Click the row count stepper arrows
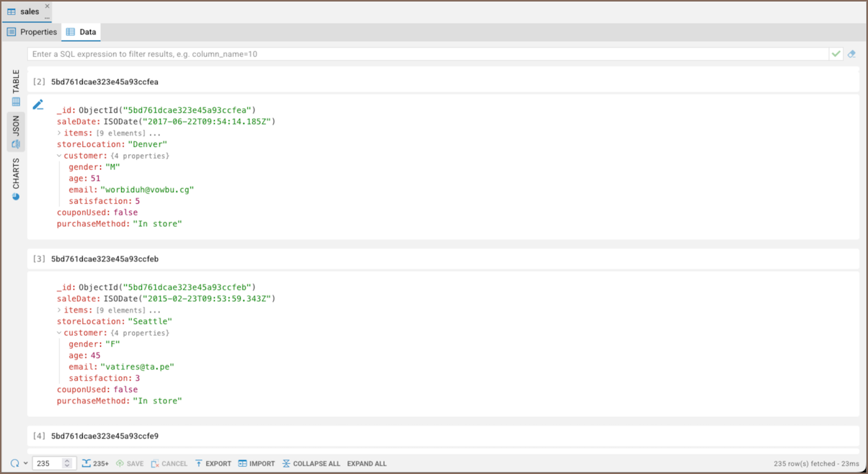 [x=67, y=463]
